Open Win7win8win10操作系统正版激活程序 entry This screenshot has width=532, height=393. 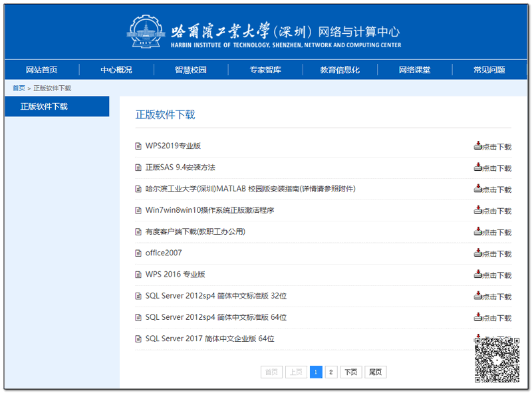pos(209,210)
